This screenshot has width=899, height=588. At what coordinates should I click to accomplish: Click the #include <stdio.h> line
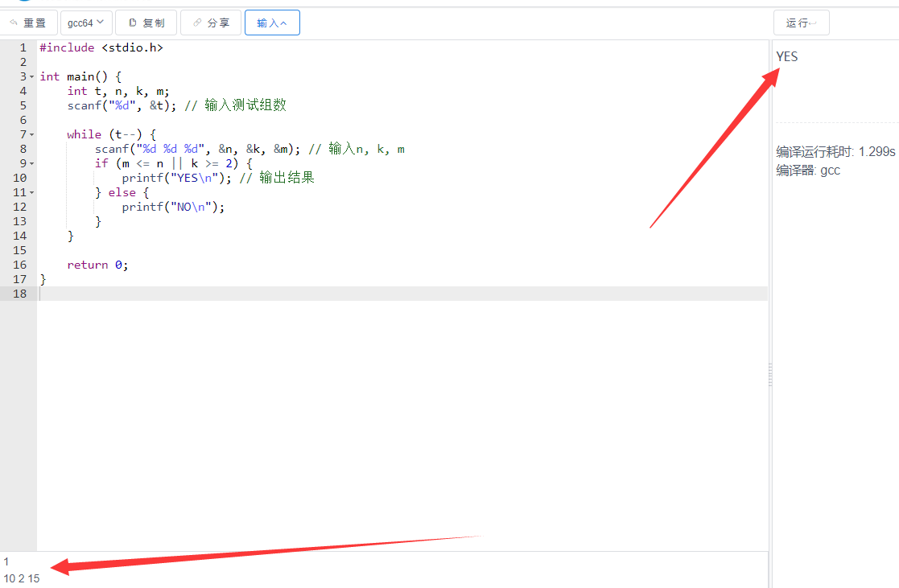101,47
